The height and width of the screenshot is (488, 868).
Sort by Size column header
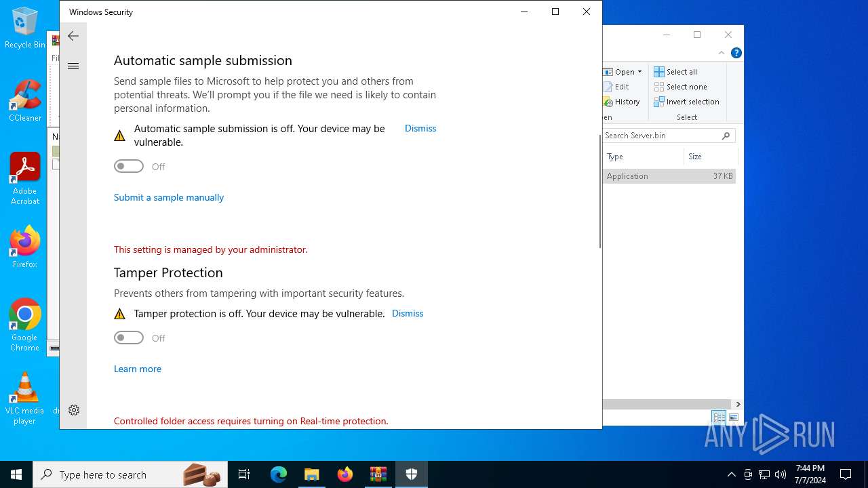coord(710,157)
